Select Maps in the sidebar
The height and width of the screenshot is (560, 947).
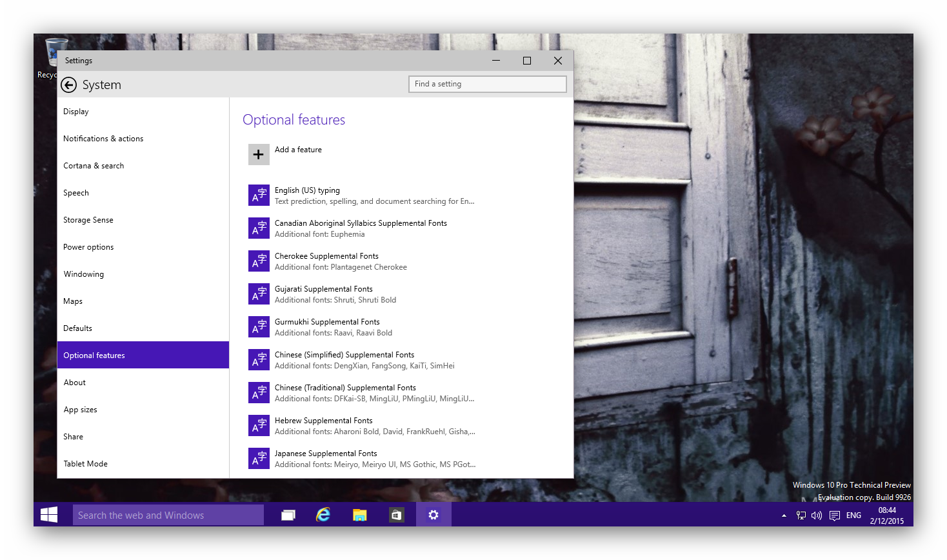(x=143, y=301)
